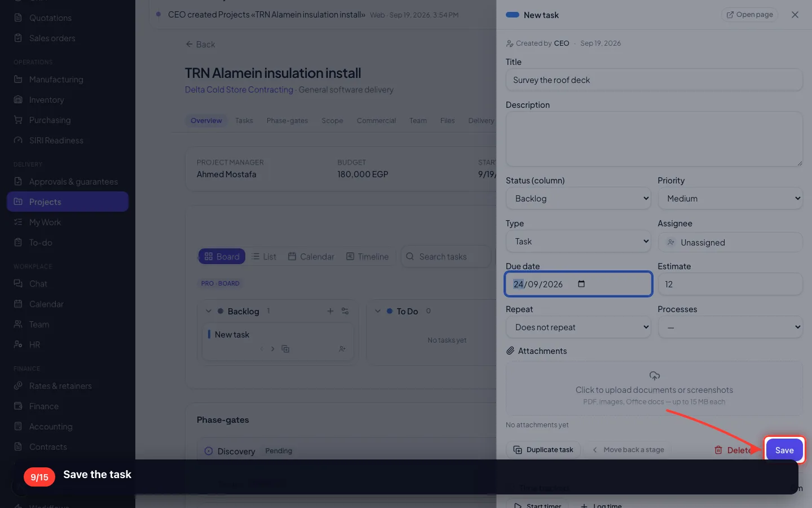Image resolution: width=812 pixels, height=508 pixels.
Task: Open Finance in the sidebar
Action: 68,406
